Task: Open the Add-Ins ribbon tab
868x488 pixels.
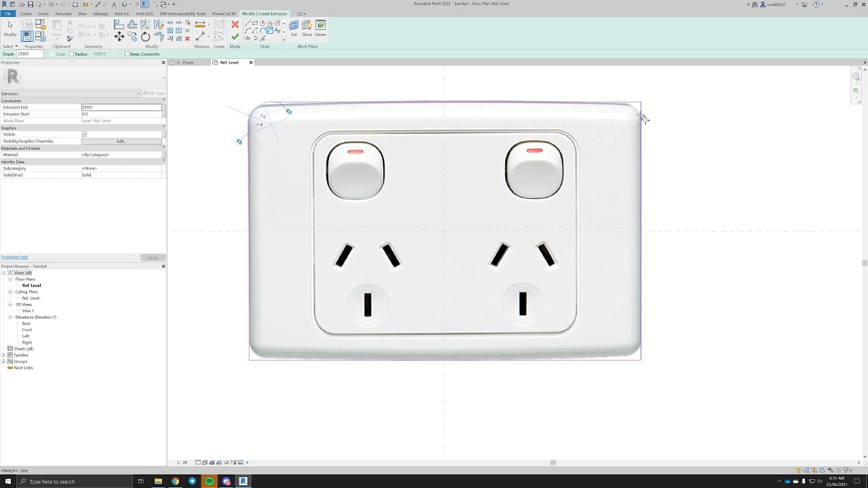Action: [122, 14]
